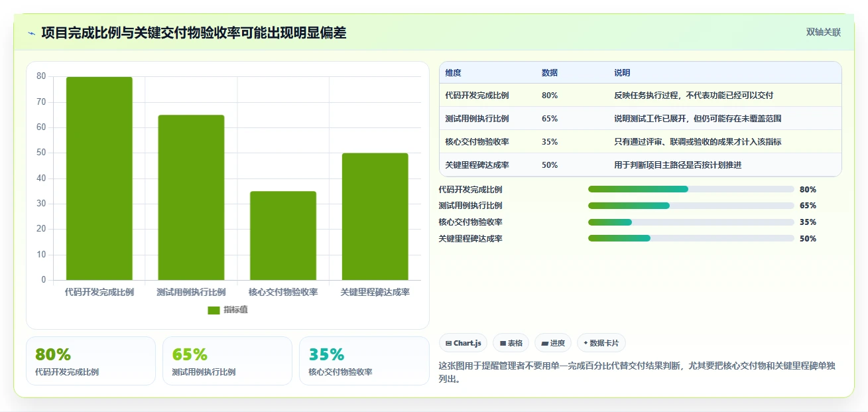Screen dimensions: 868x412
Task: Click the card title 项目完成比例与关键交付物验收率可能出现明显偏差
Action: coord(194,33)
